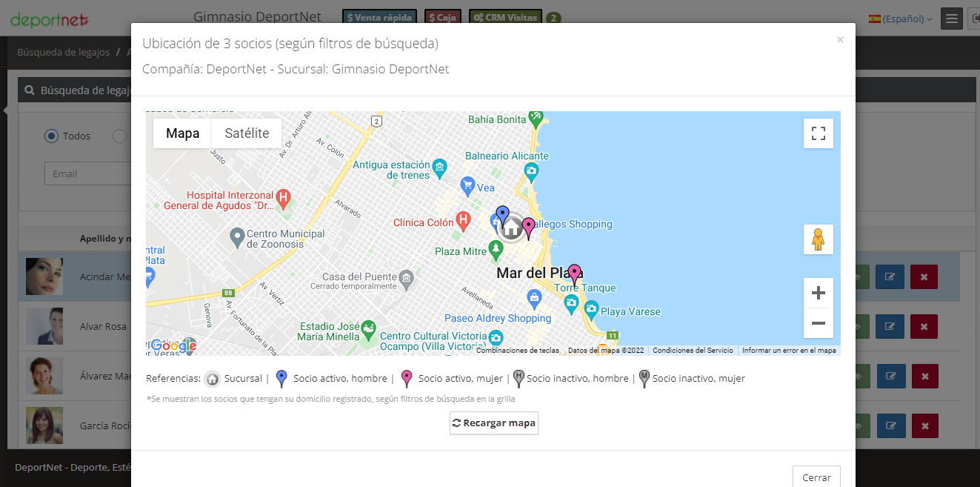This screenshot has width=980, height=487.
Task: Open the Español language dropdown
Action: [x=900, y=19]
